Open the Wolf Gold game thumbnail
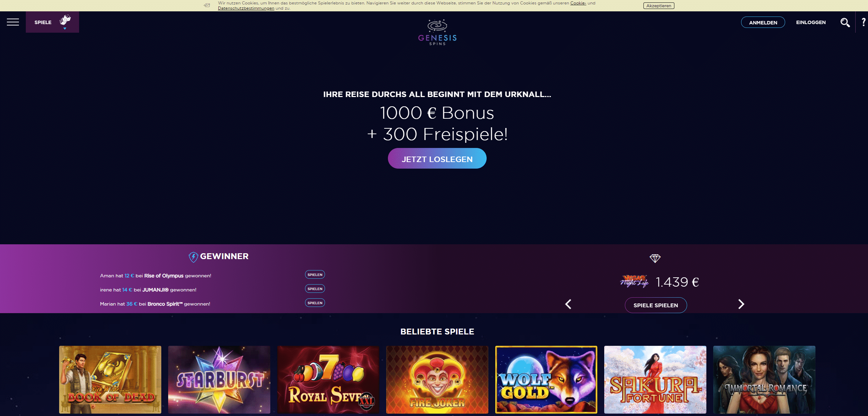The image size is (868, 416). (546, 380)
